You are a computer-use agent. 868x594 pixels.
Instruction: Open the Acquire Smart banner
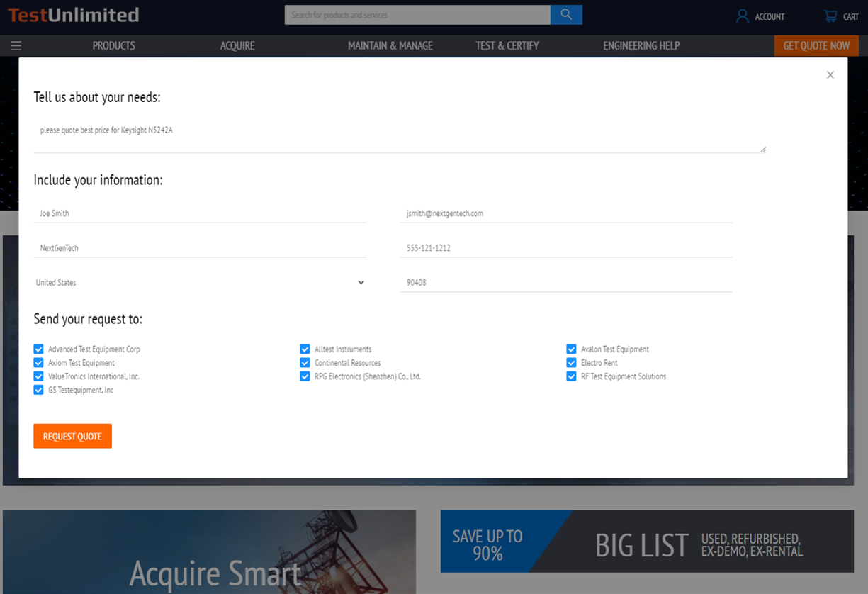tap(209, 552)
